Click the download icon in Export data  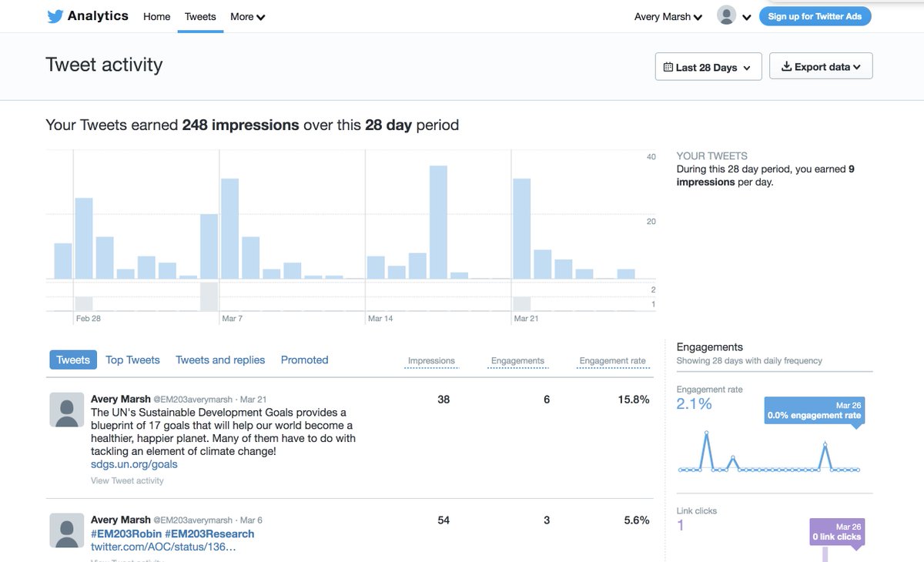[786, 67]
